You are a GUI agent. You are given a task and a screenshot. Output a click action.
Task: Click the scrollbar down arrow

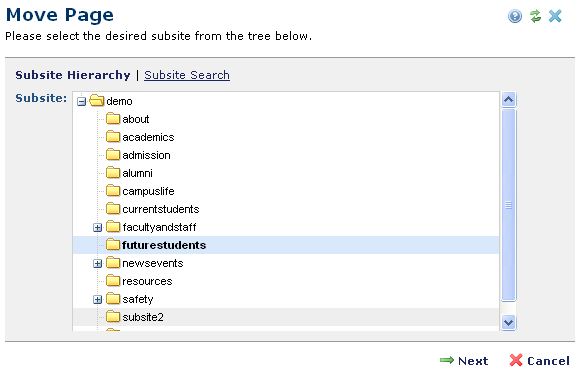(508, 323)
